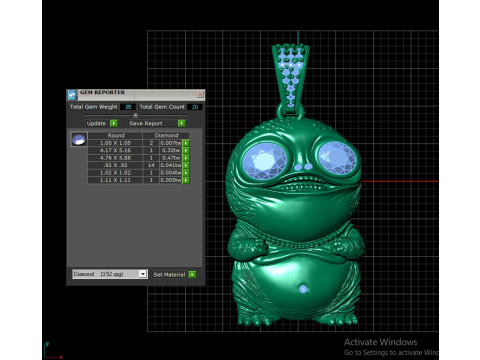
Task: Click the green arrow beside Update
Action: click(114, 123)
